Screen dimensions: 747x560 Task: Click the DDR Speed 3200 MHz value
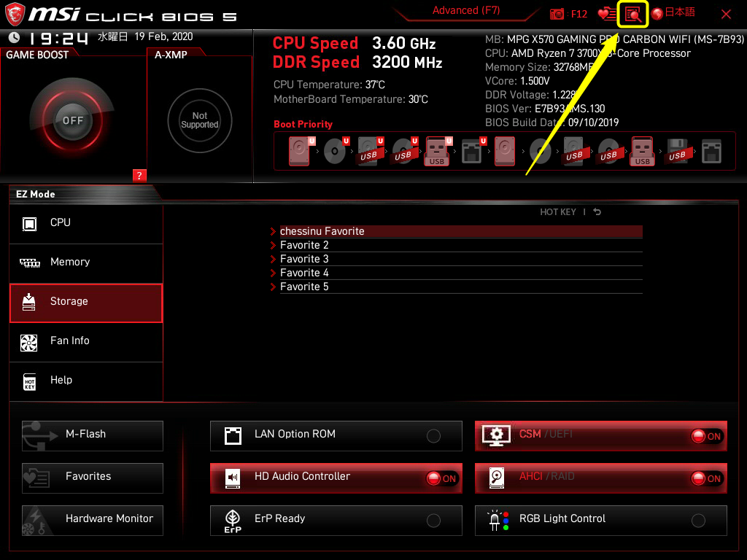click(407, 63)
